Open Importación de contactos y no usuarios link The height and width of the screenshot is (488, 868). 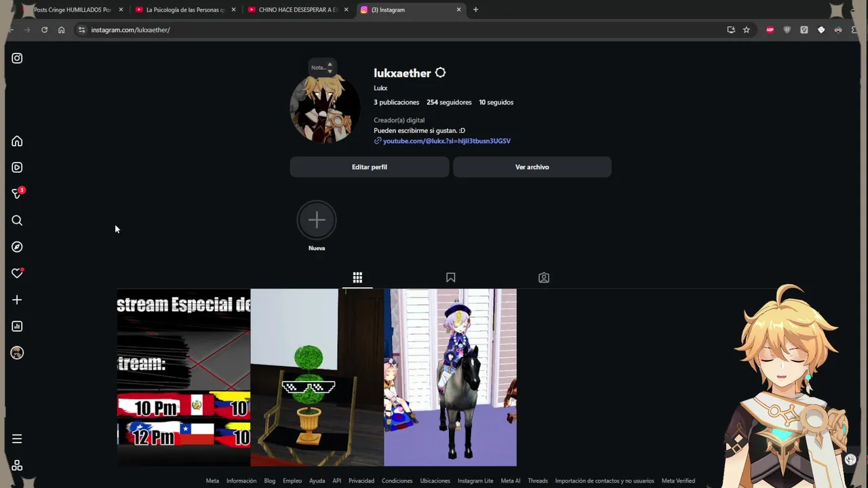coord(605,481)
